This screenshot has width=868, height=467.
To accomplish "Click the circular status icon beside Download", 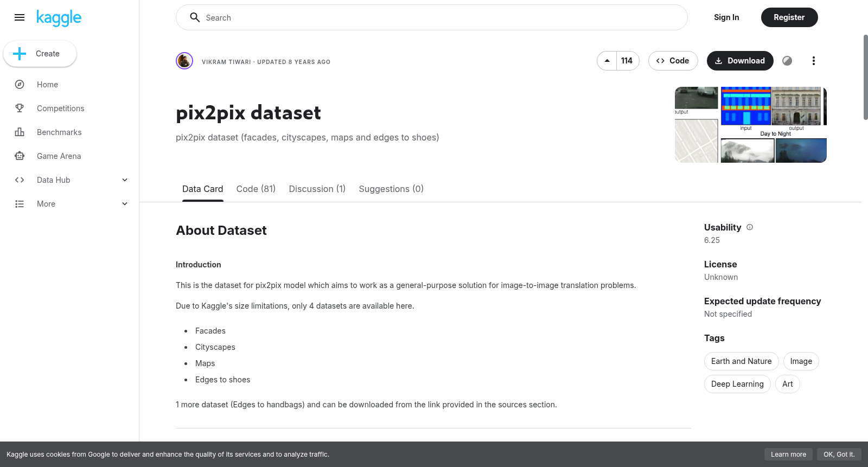I will [787, 61].
